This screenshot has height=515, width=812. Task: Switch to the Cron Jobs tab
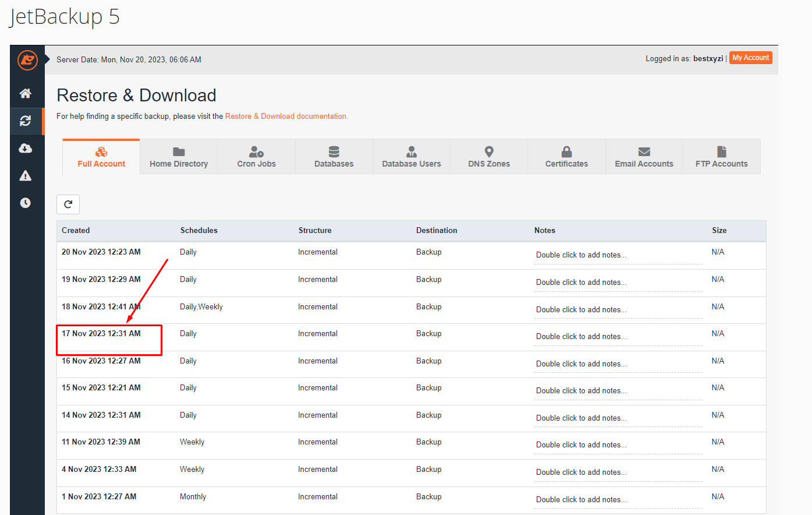coord(257,157)
